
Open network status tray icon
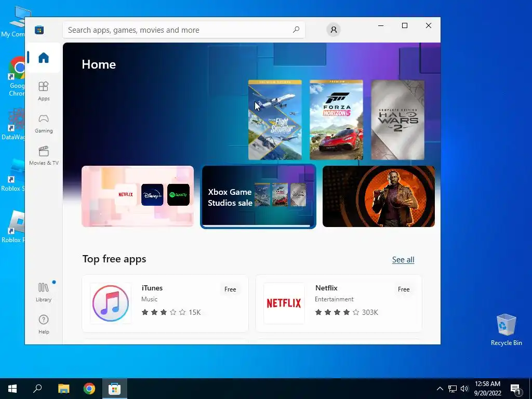pos(453,389)
